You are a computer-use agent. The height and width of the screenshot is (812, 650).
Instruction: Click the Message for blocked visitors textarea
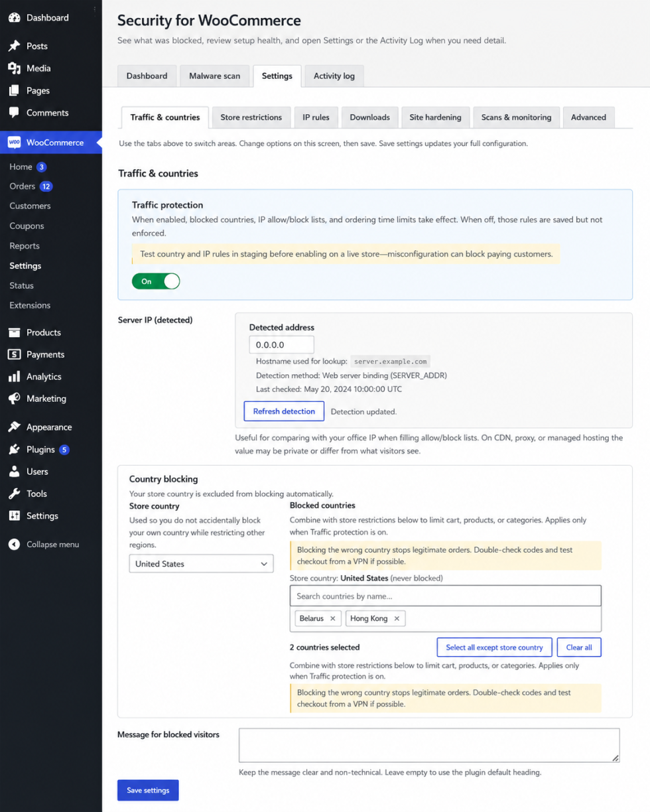pos(429,745)
